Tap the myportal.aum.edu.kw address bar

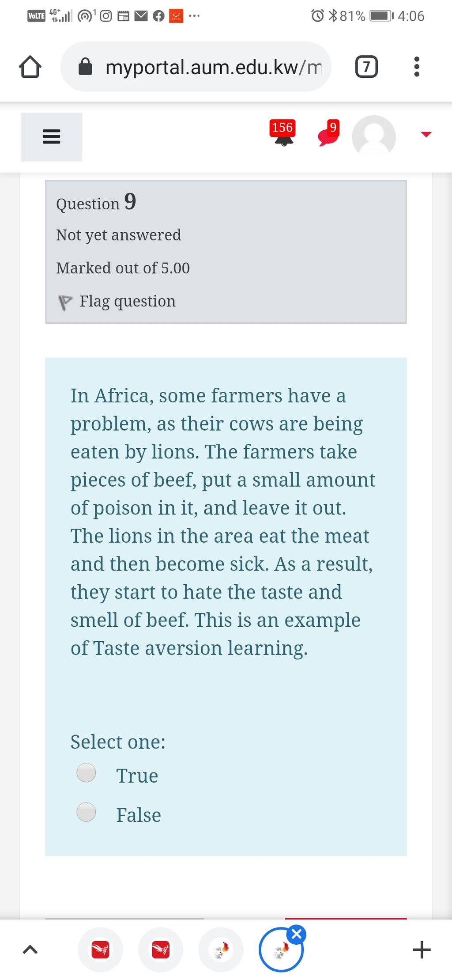point(196,67)
